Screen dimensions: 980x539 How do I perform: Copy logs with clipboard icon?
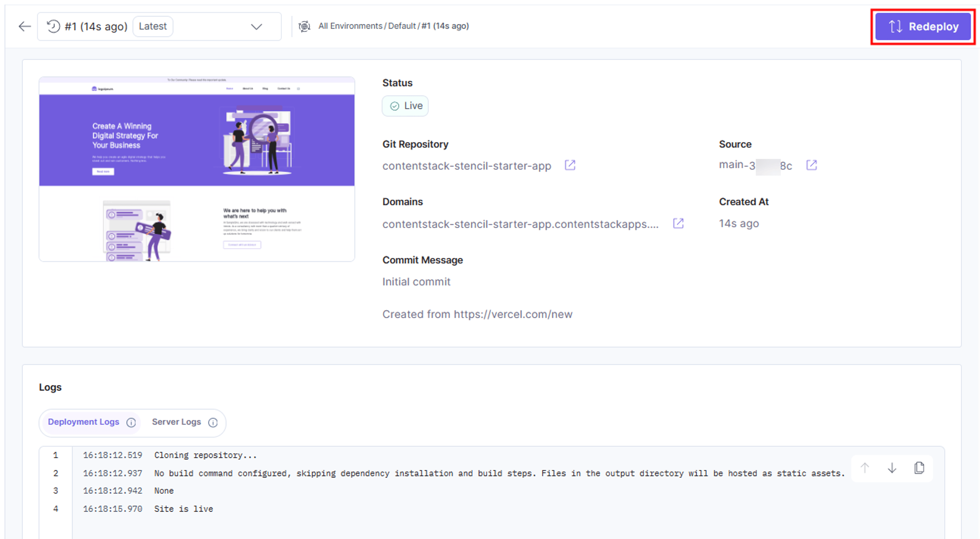point(919,468)
